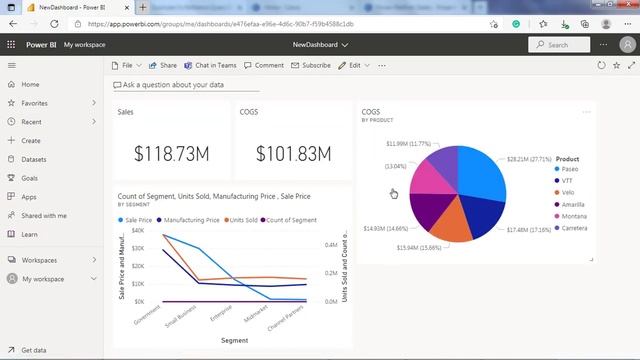The width and height of the screenshot is (640, 360).
Task: Open the Sales card tile
Action: (x=171, y=141)
